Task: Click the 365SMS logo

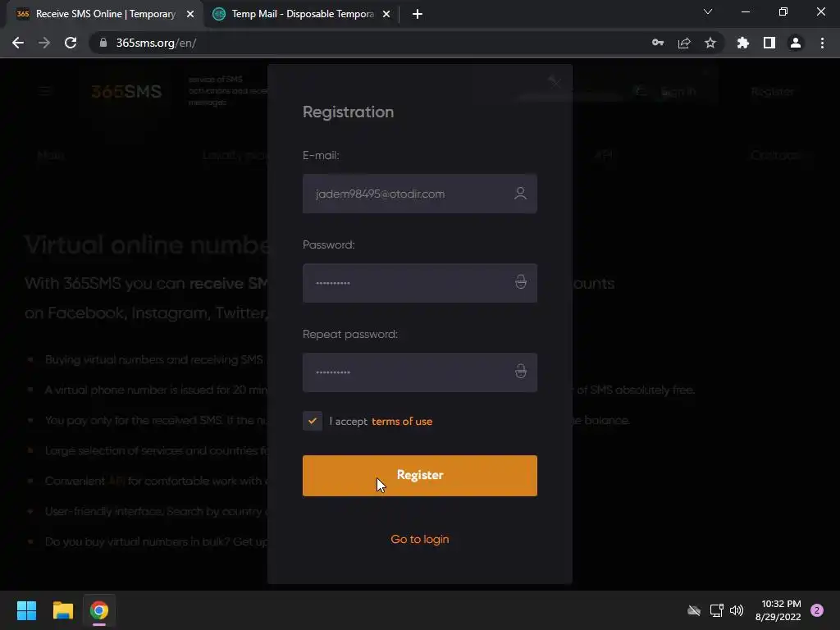Action: (x=126, y=92)
